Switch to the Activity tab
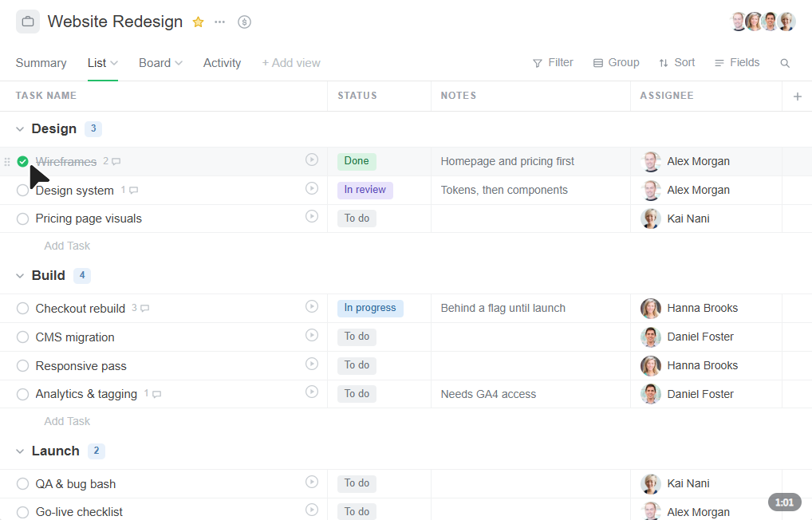 [223, 63]
